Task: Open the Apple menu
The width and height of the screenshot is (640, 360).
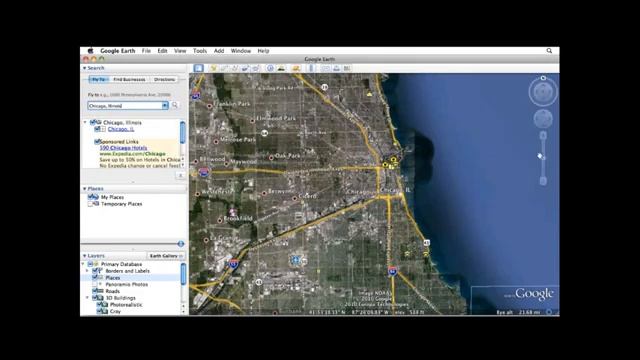Action: point(90,51)
